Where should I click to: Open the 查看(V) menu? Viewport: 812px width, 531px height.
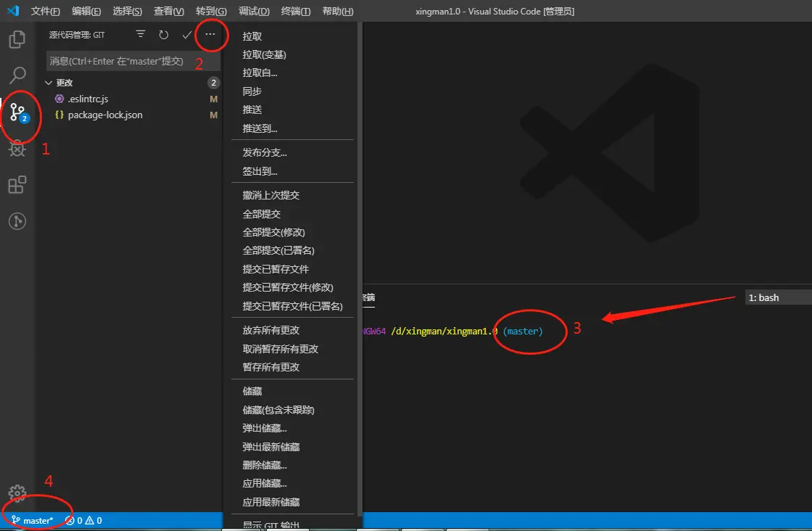(169, 11)
